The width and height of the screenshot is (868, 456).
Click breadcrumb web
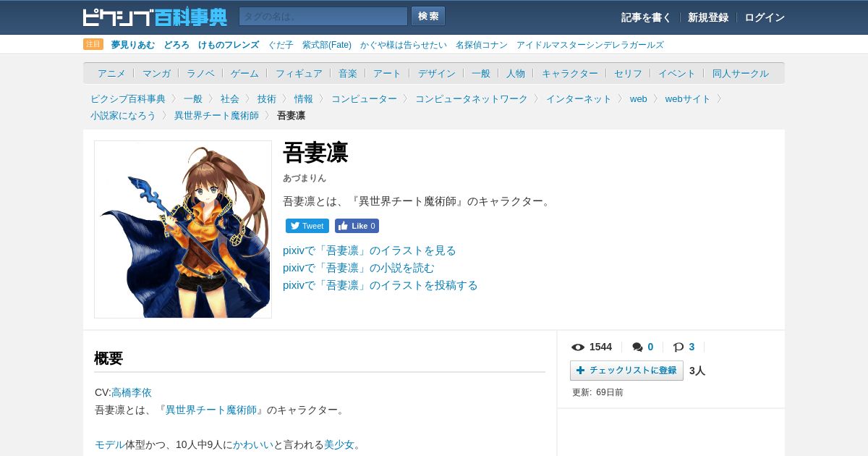point(639,98)
